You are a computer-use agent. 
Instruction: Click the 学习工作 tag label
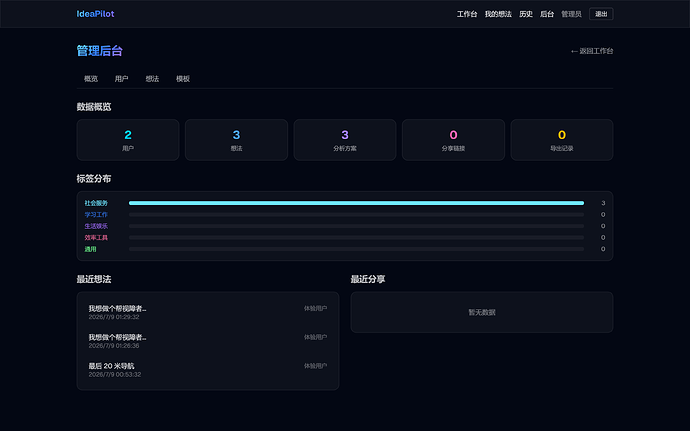(96, 214)
